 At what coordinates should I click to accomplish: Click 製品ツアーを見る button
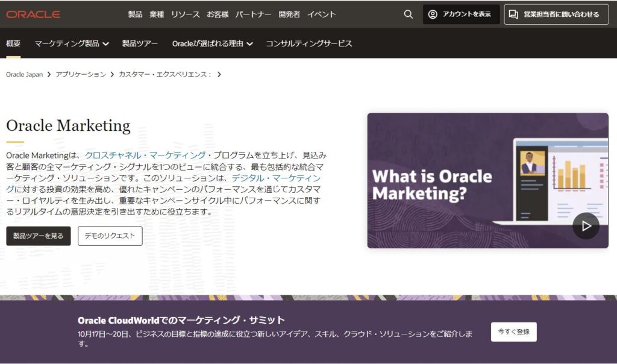[39, 236]
